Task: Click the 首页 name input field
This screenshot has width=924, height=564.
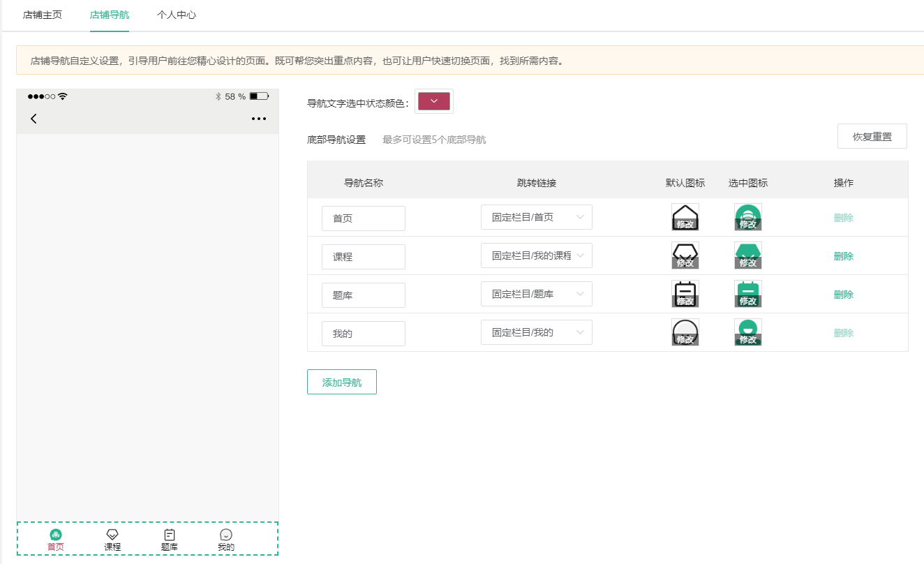Action: point(364,218)
